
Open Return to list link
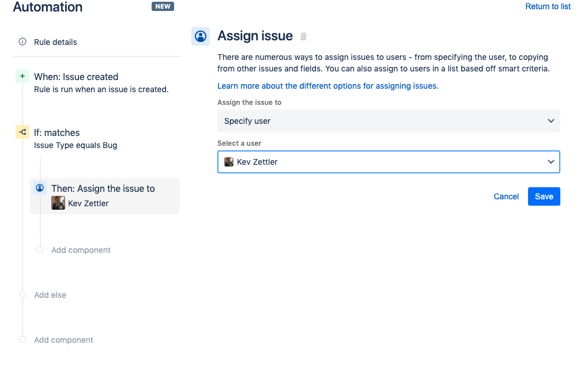(x=547, y=6)
